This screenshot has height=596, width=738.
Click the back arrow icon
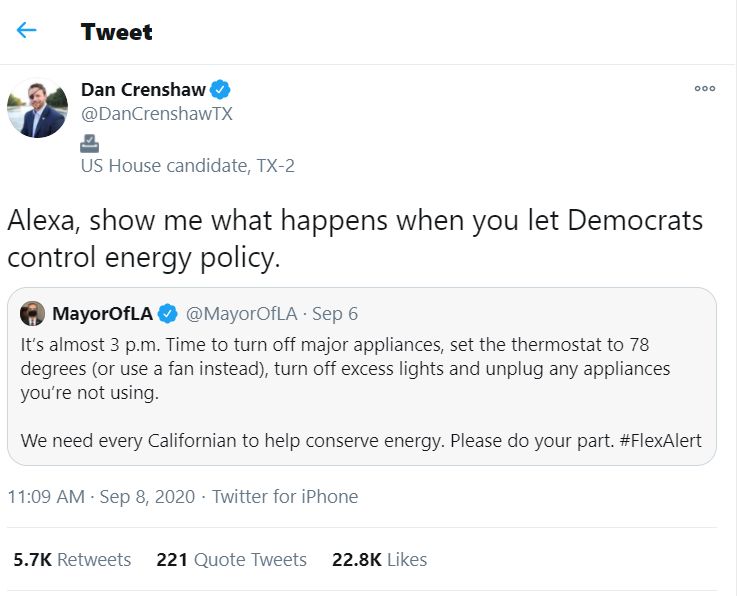coord(26,30)
